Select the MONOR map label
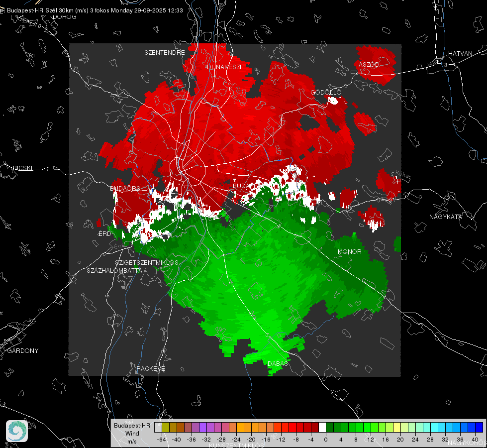Viewport: 487px width, 448px height. click(x=349, y=251)
